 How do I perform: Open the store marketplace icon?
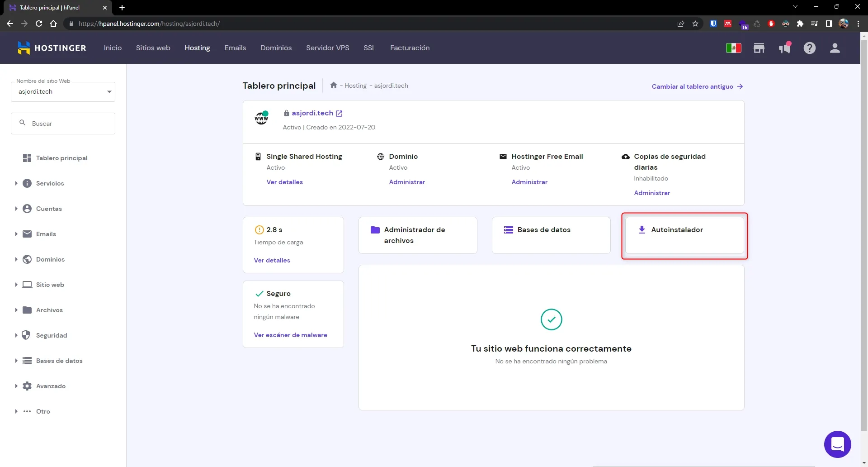[759, 48]
